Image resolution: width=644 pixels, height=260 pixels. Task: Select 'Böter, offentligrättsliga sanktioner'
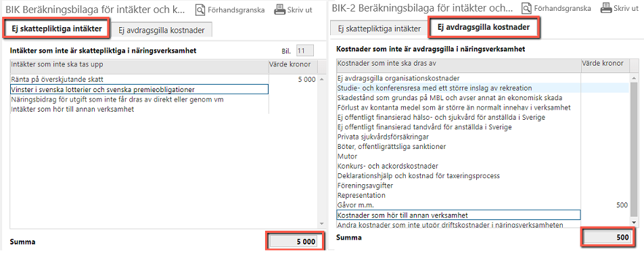(x=459, y=146)
